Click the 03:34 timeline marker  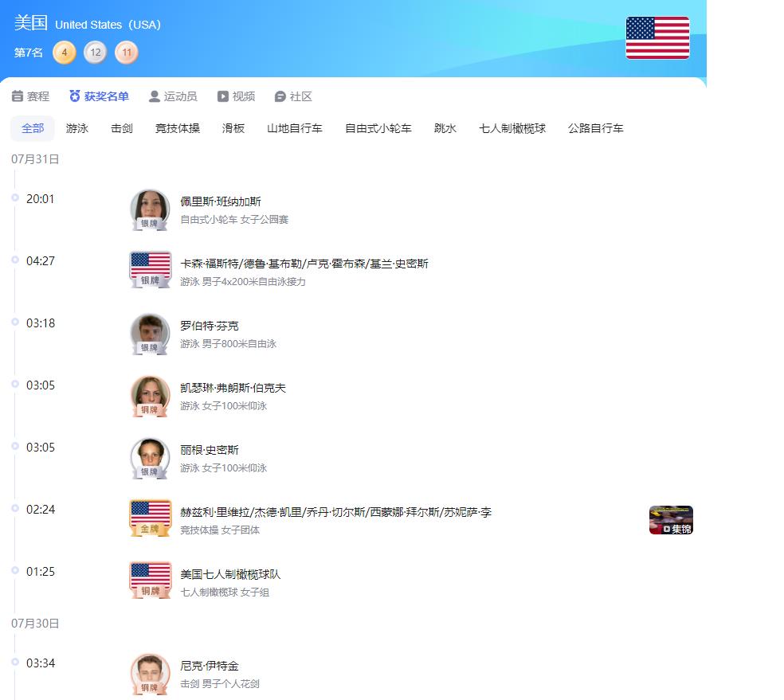[15, 662]
